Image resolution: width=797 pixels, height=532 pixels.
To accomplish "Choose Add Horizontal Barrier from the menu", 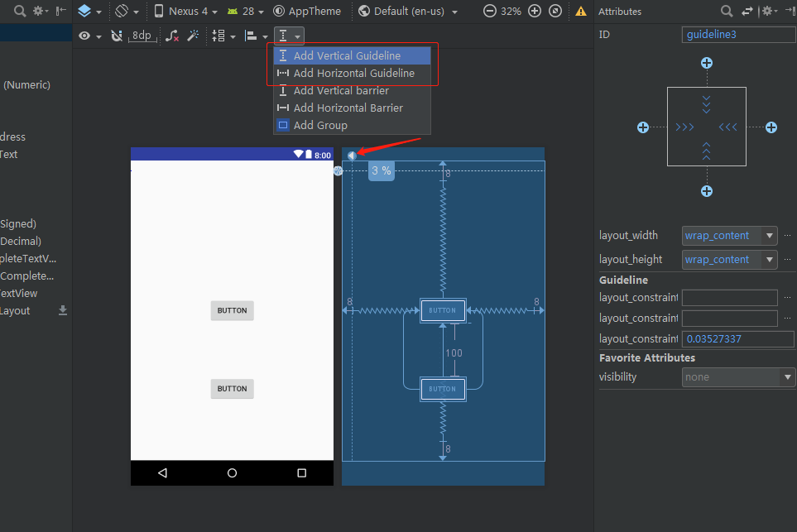I will (353, 108).
